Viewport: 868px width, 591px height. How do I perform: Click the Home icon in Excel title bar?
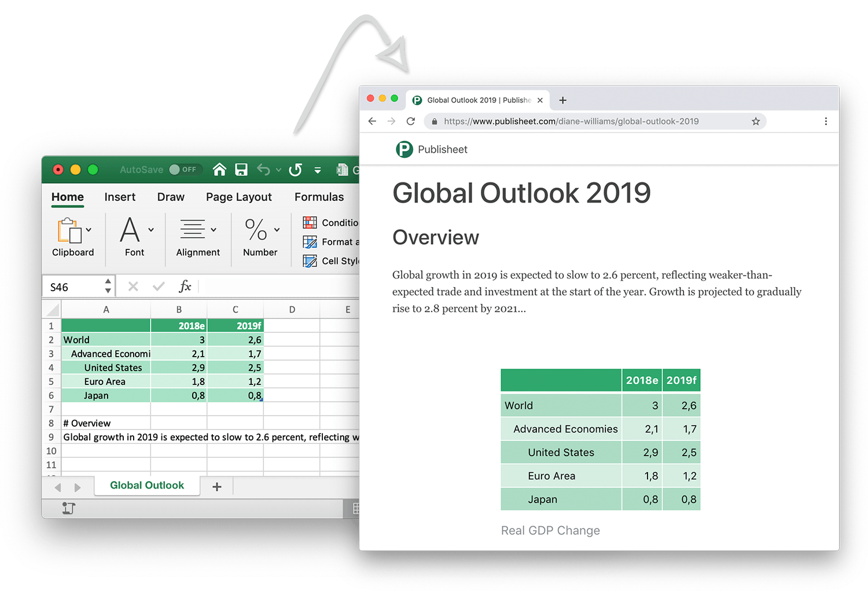click(x=219, y=170)
